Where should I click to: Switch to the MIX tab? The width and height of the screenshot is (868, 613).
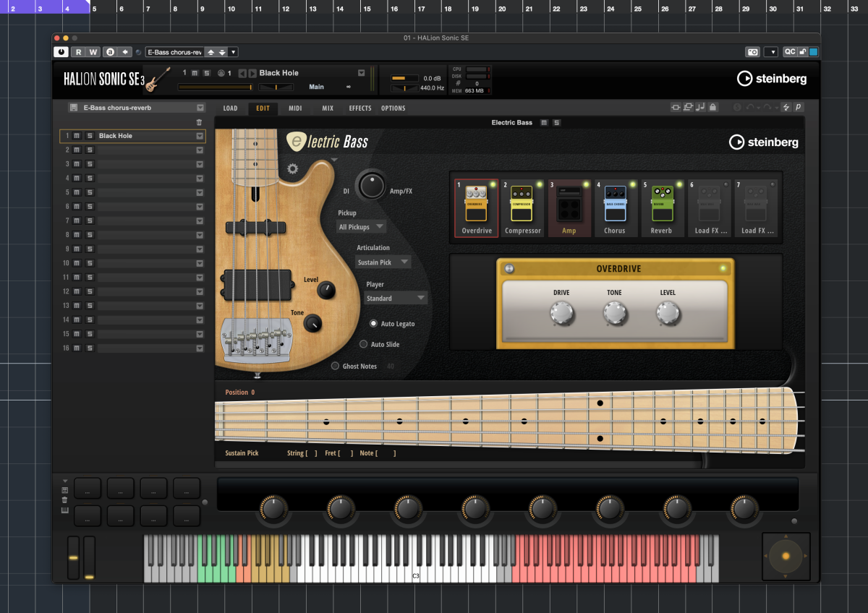click(328, 108)
